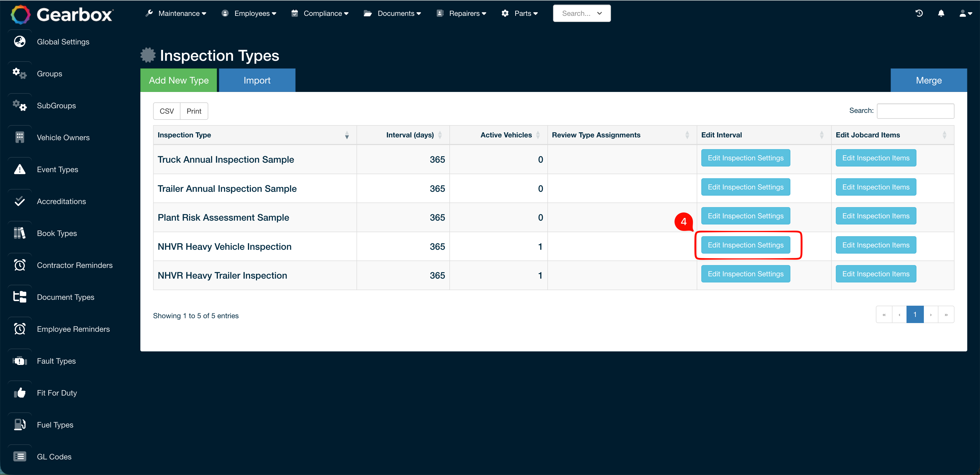This screenshot has width=980, height=475.
Task: Open the notifications bell icon
Action: (941, 13)
